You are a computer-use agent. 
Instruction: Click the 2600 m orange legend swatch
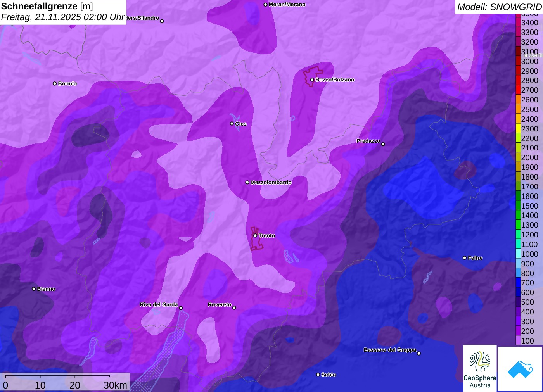point(518,100)
